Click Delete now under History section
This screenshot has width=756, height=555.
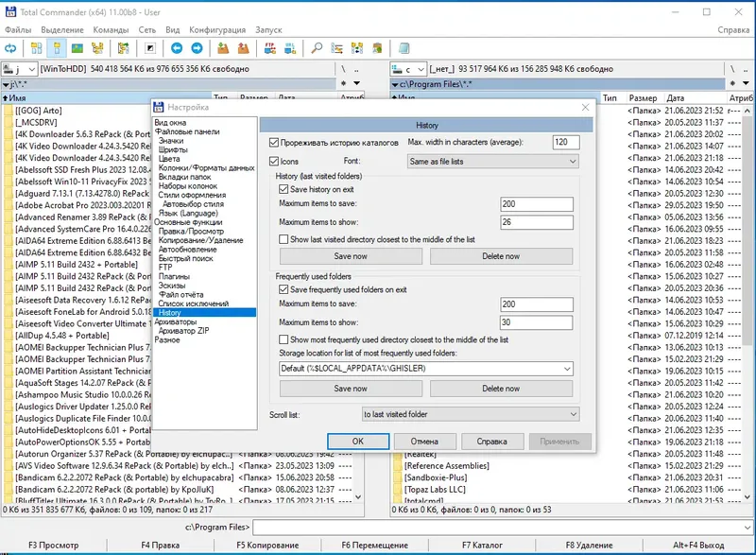tap(501, 256)
